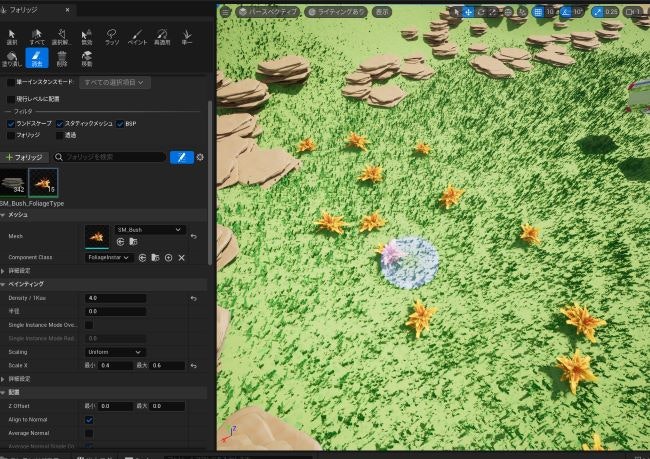Open FoliageInstance Component Class dropdown
Viewport: 650px width, 459px height.
click(109, 258)
